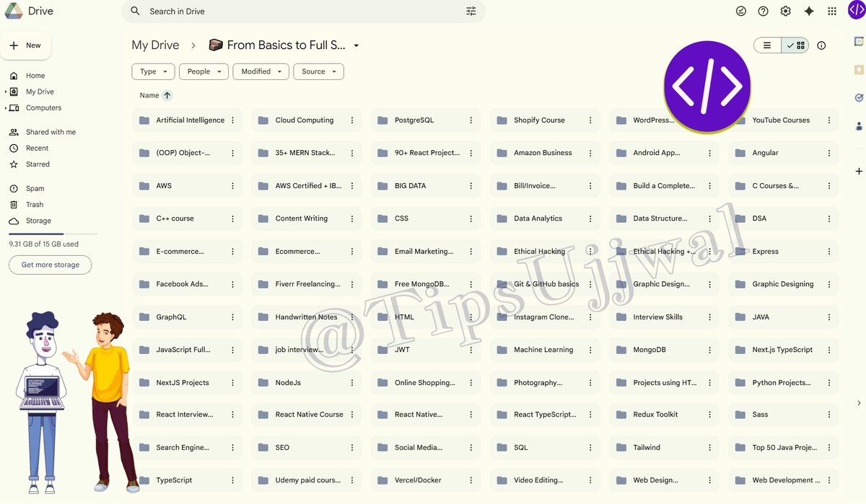Launch the Gemini sparkle icon

809,11
